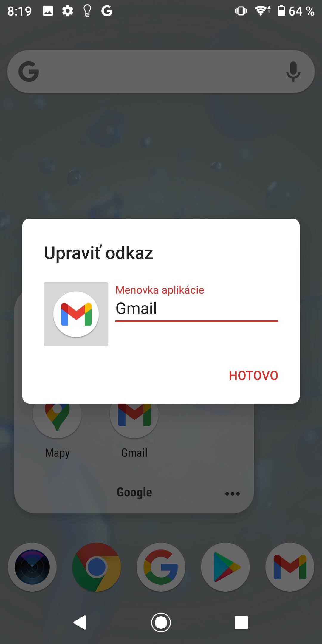Tap the Gmail icon in the dialog
The image size is (322, 644).
76,314
